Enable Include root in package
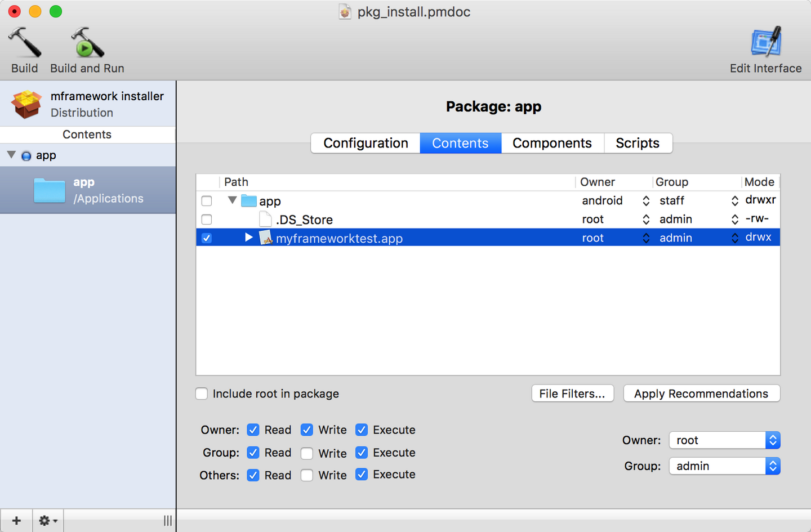 pos(202,394)
